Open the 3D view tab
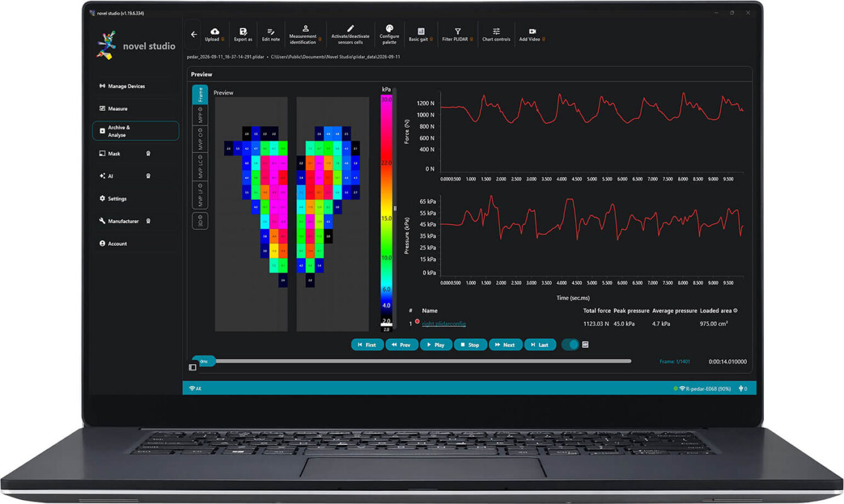This screenshot has height=504, width=844. point(200,220)
